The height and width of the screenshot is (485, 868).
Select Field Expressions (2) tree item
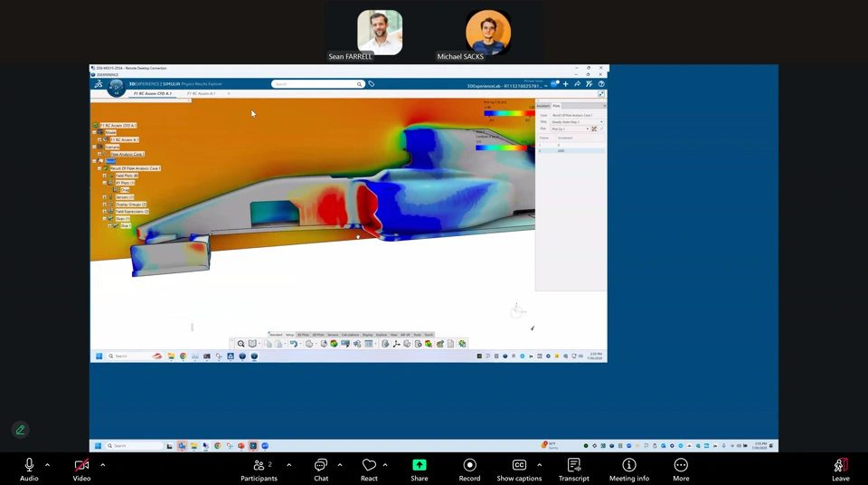tap(132, 211)
